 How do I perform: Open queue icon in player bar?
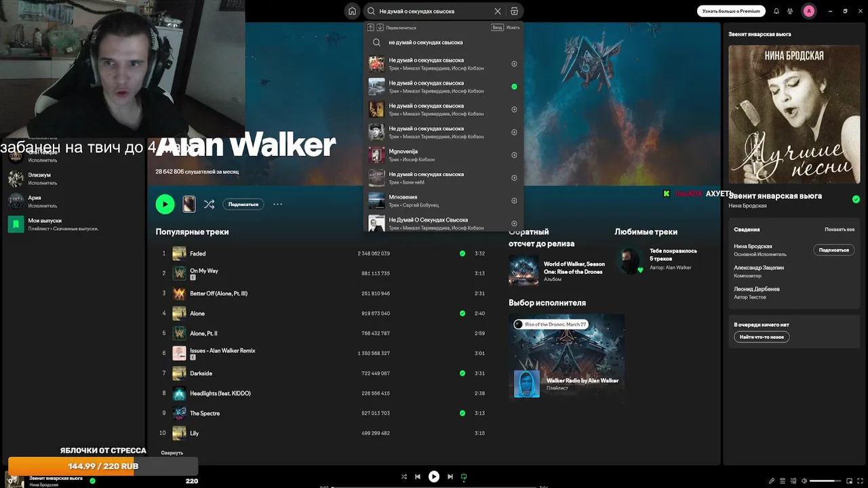[783, 481]
